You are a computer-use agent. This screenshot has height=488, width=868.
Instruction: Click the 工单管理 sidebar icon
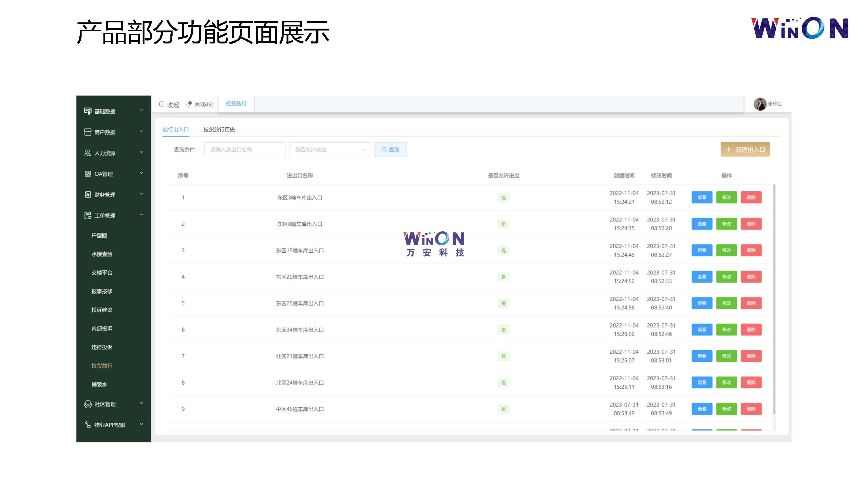[x=88, y=216]
